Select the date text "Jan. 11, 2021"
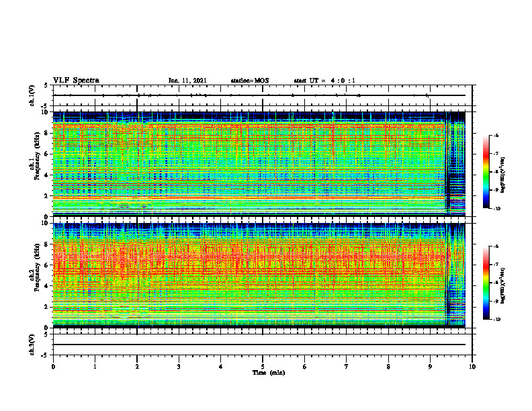 (x=187, y=81)
